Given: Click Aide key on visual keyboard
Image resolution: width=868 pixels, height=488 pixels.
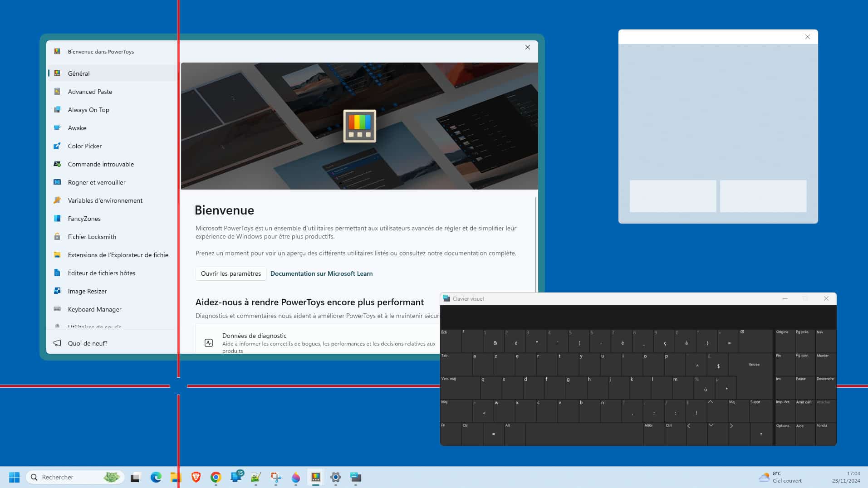Looking at the screenshot, I should [x=804, y=434].
